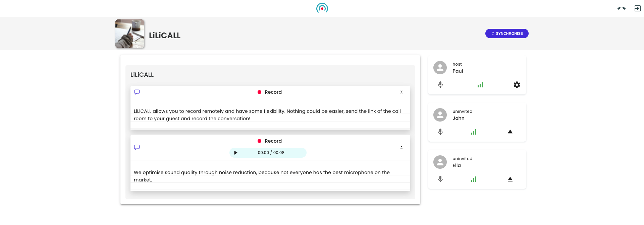Toggle John's microphone

(440, 132)
